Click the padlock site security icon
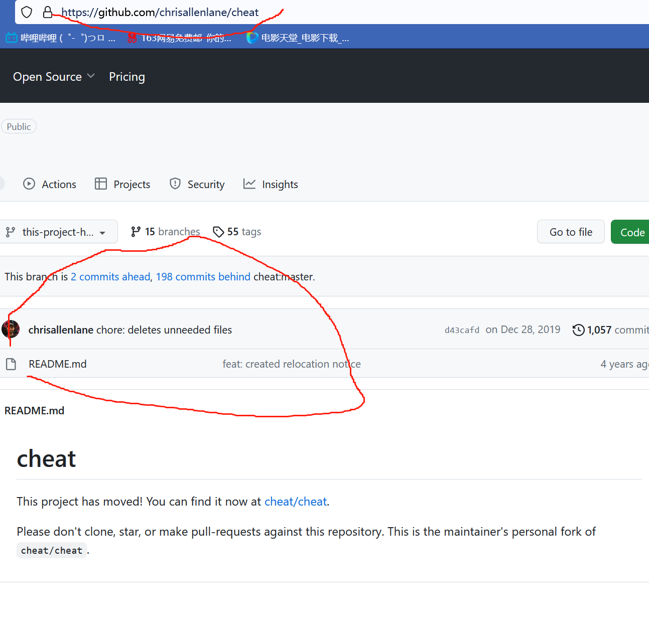The image size is (649, 644). (x=48, y=12)
